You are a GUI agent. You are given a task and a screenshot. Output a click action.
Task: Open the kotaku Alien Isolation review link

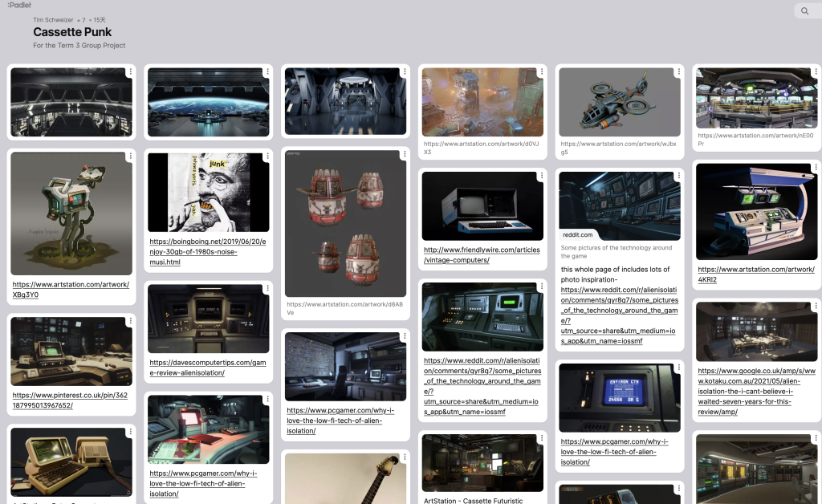[x=756, y=392]
